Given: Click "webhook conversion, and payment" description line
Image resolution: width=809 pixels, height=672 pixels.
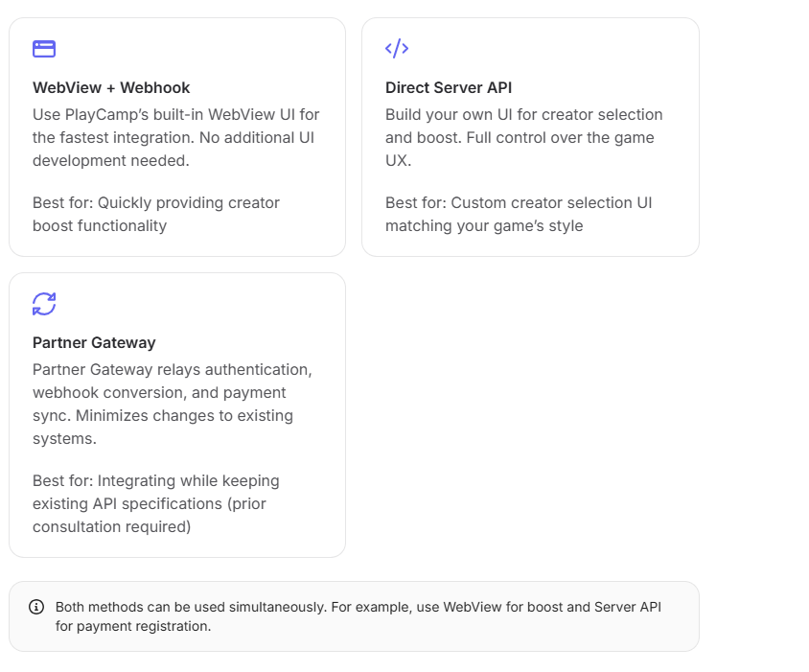Looking at the screenshot, I should pyautogui.click(x=159, y=393).
